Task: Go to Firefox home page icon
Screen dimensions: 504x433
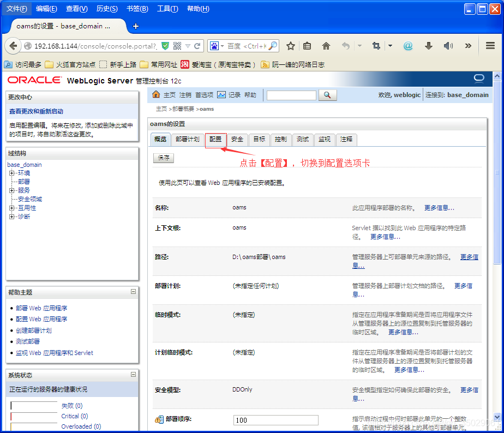Action: (326, 46)
